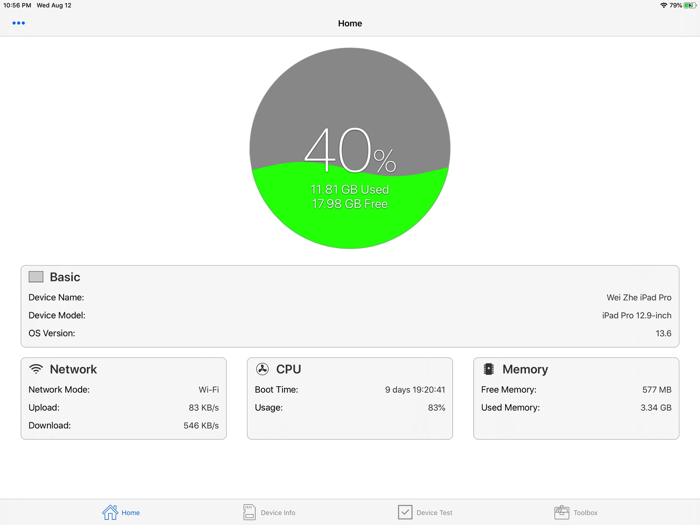This screenshot has height=525, width=700.
Task: Click the CPU fan icon
Action: click(262, 369)
